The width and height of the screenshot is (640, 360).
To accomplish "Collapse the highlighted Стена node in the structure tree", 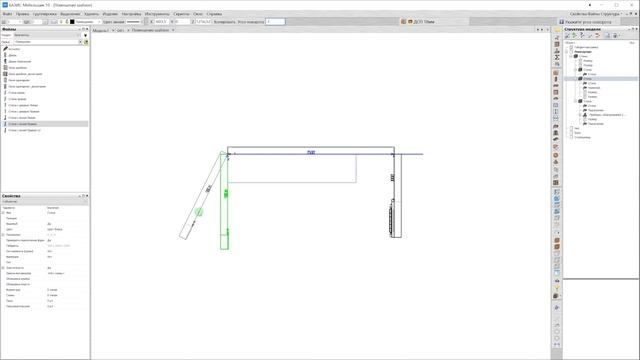I will coord(576,79).
